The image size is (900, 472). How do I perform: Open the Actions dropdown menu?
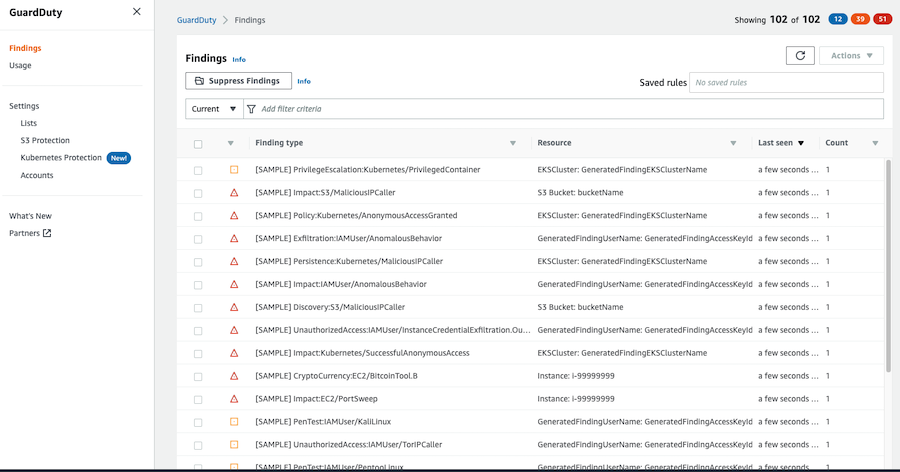(851, 56)
